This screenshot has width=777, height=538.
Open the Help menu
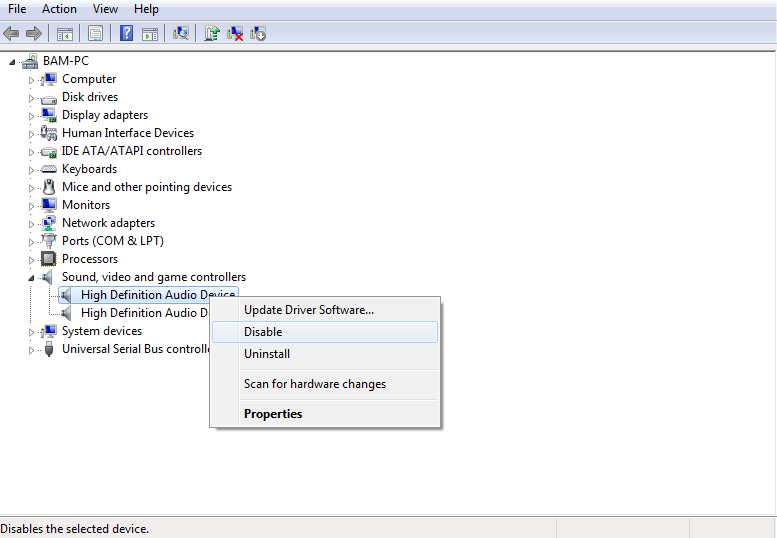tap(146, 9)
